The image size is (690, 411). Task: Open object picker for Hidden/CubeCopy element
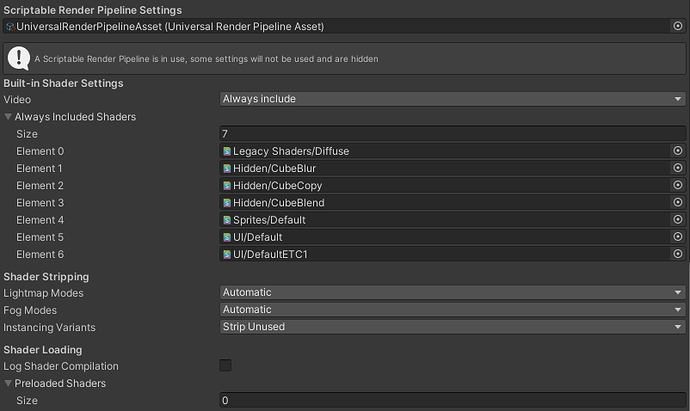coord(677,185)
